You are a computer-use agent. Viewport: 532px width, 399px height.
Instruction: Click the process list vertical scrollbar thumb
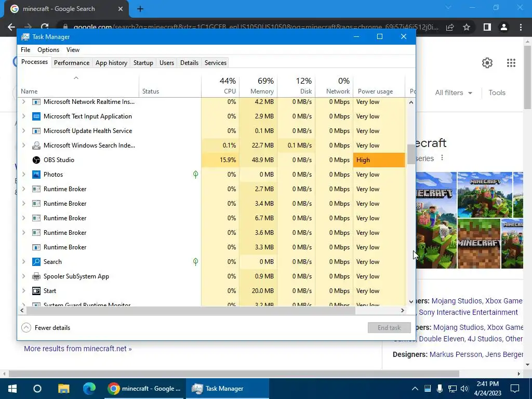coord(411,154)
